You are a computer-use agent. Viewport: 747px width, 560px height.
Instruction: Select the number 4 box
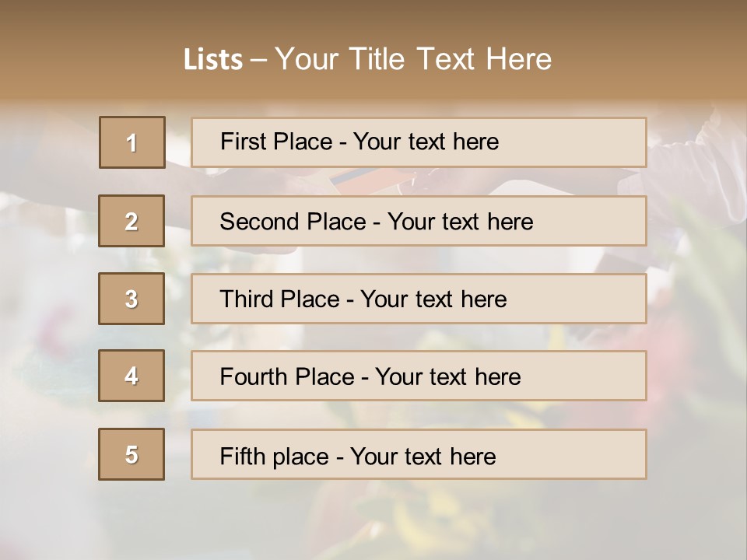(x=132, y=376)
